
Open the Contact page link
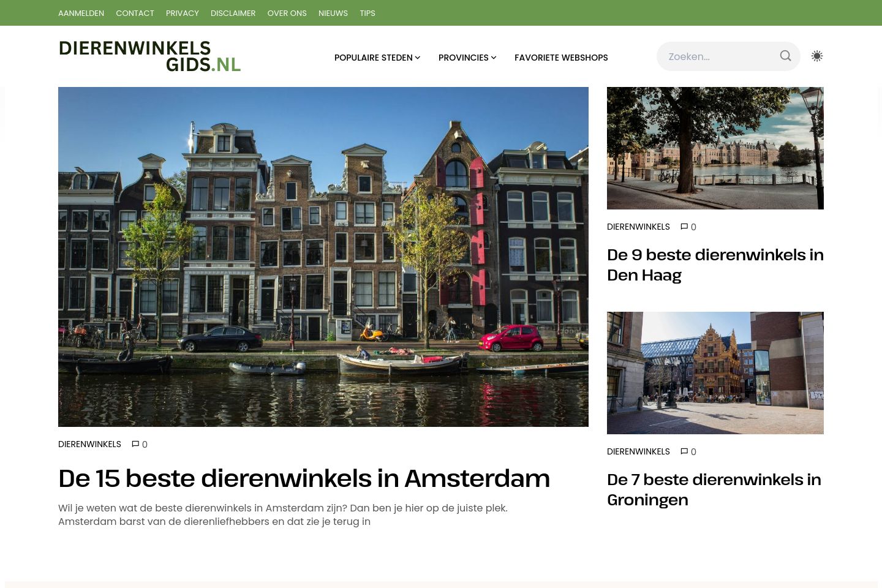[135, 13]
